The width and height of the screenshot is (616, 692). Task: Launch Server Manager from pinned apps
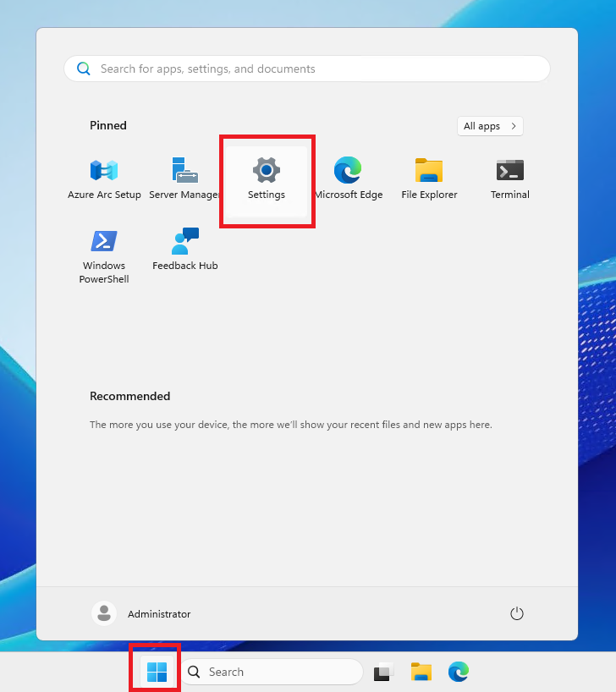click(184, 179)
